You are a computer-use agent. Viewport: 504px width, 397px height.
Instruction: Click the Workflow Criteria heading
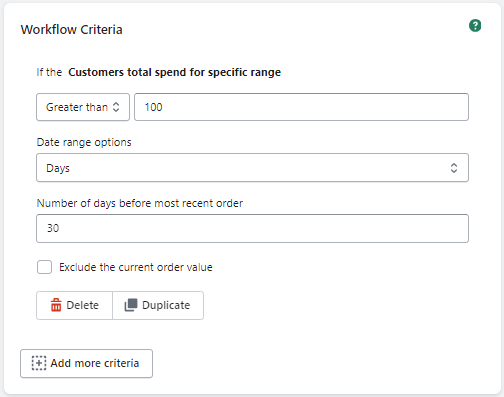tap(71, 30)
